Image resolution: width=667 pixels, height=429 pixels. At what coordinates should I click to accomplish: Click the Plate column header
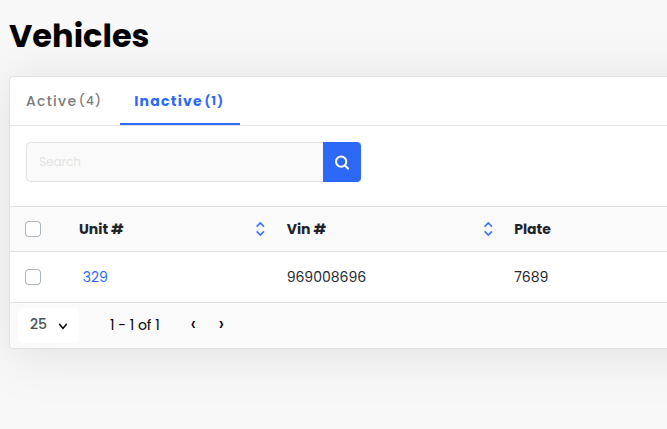[x=532, y=229]
